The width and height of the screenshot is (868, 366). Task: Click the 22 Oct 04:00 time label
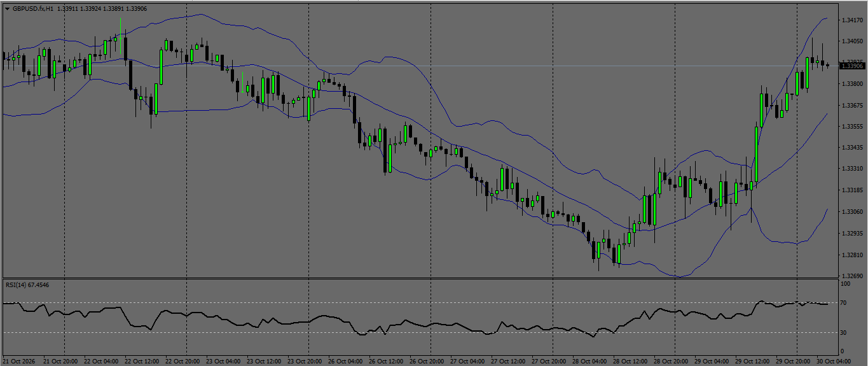pos(100,361)
